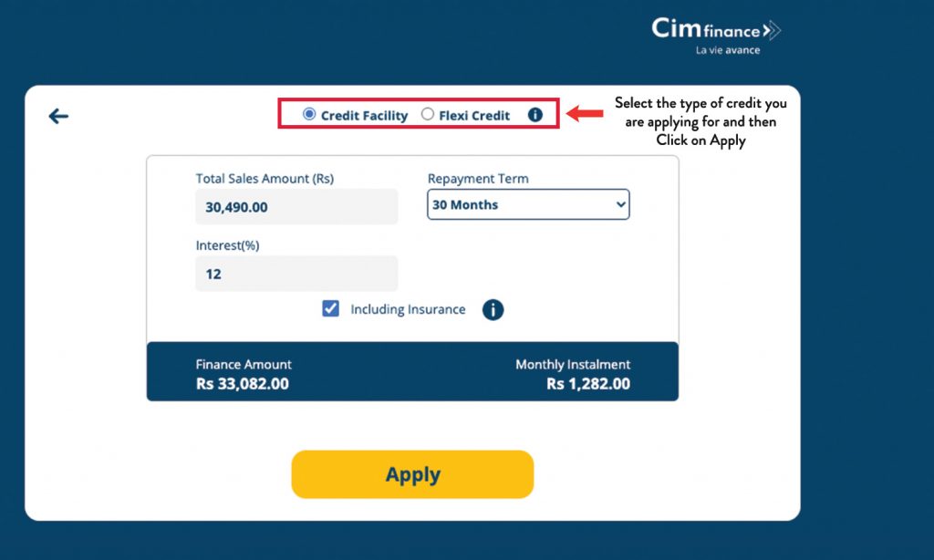Viewport: 934px width, 560px height.
Task: Open the credit type info icon beside Flexi Credit
Action: (534, 114)
